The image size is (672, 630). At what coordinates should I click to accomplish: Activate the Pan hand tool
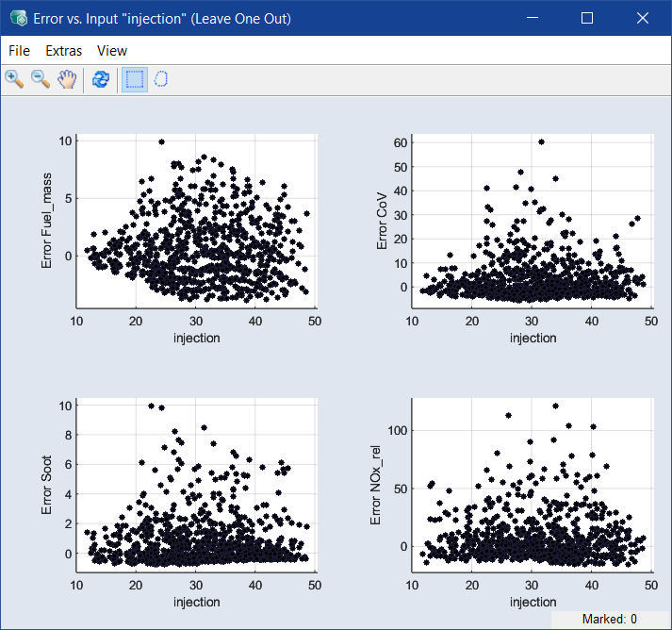point(66,79)
